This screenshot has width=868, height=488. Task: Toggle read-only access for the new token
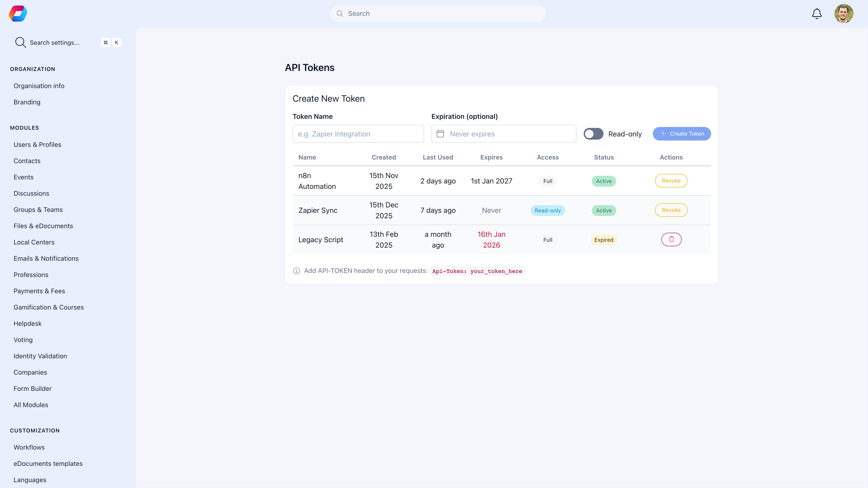click(593, 134)
